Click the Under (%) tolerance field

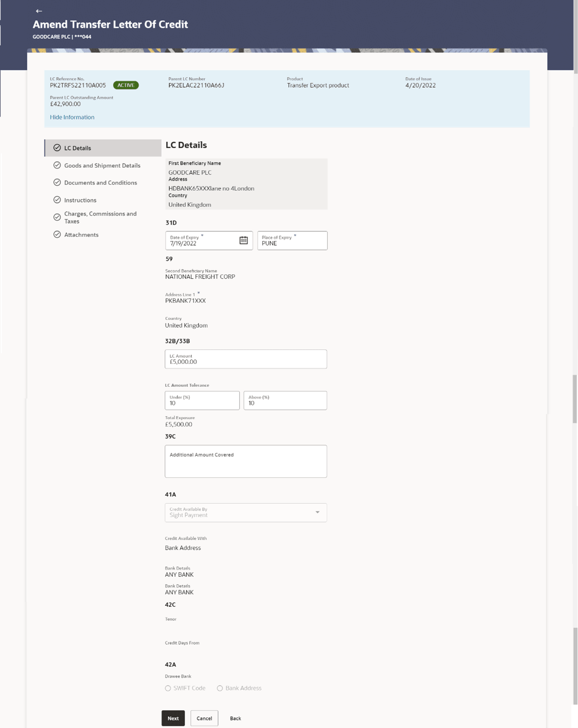(x=202, y=402)
